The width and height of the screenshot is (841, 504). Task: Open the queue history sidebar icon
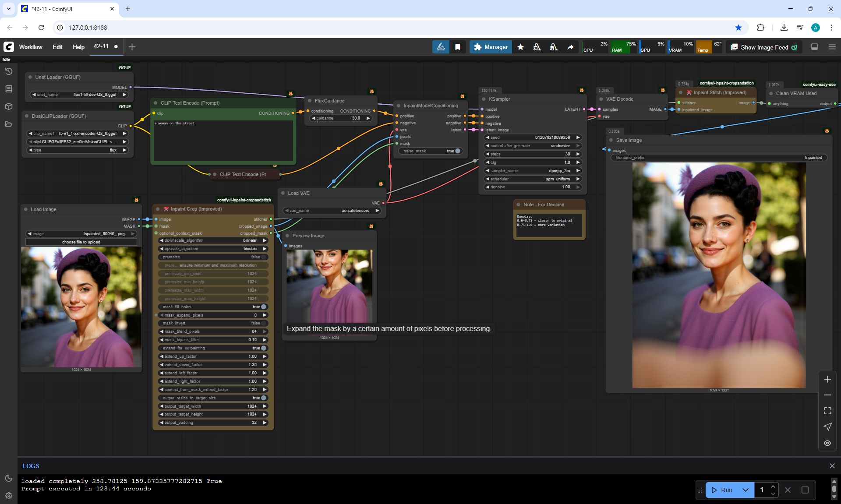click(x=8, y=71)
